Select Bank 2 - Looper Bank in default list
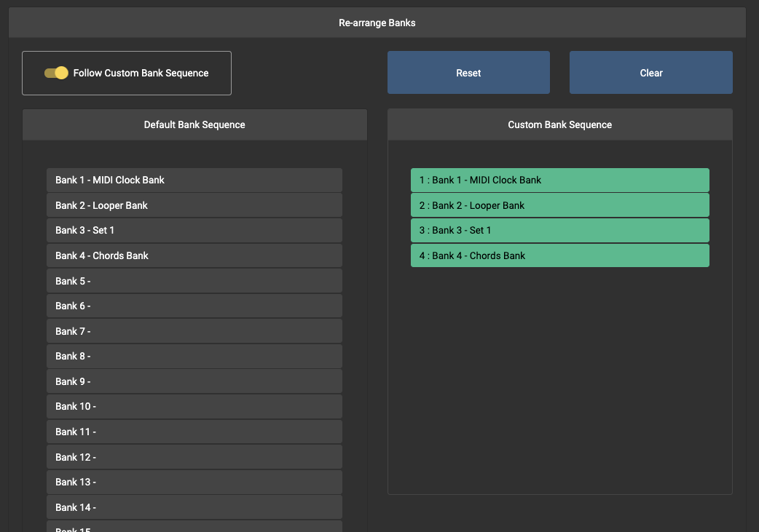The height and width of the screenshot is (532, 759). click(x=194, y=205)
